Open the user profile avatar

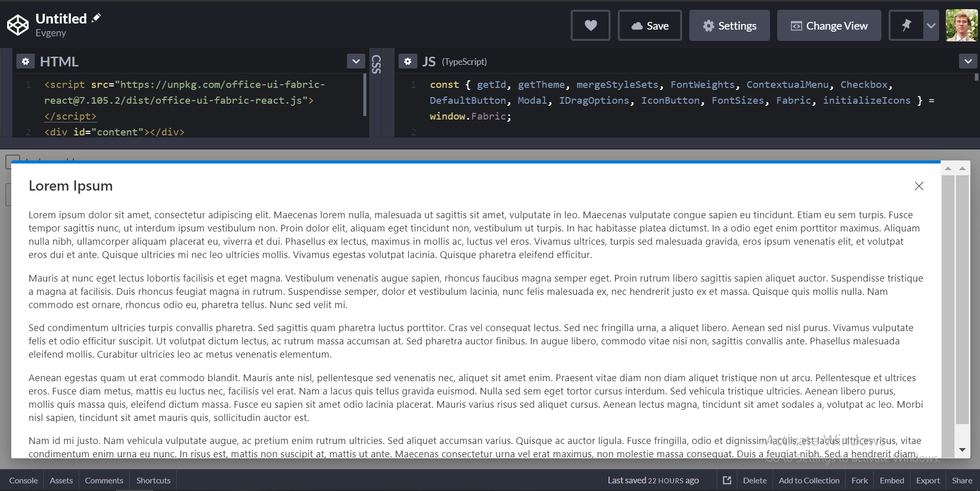[961, 26]
